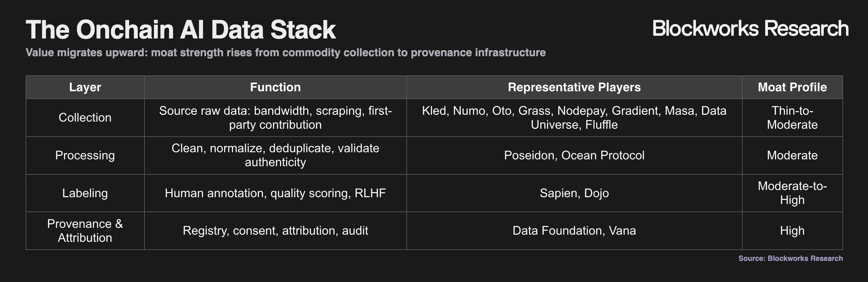This screenshot has width=868, height=282.
Task: Select the Function column header
Action: coord(275,87)
